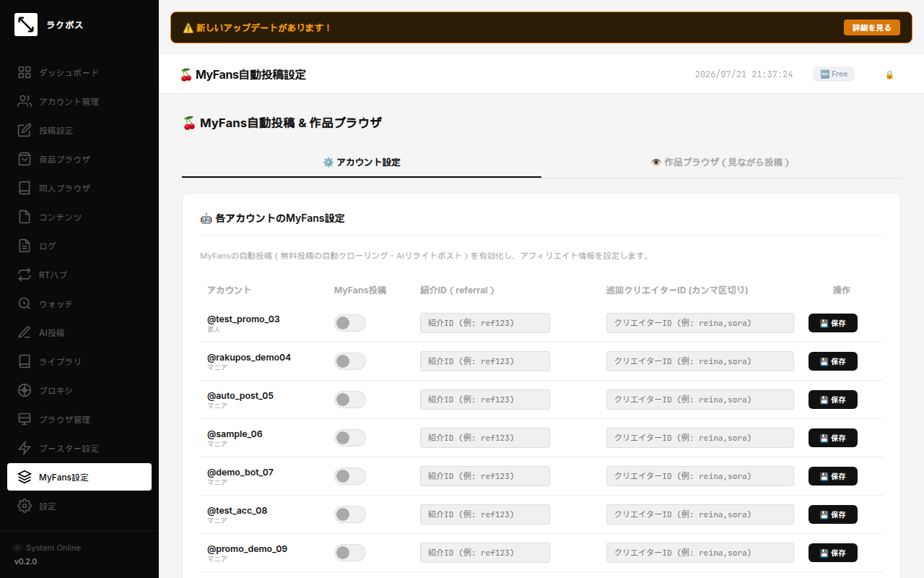The width and height of the screenshot is (924, 578).
Task: Open コンテンツ in the sidebar
Action: click(79, 217)
